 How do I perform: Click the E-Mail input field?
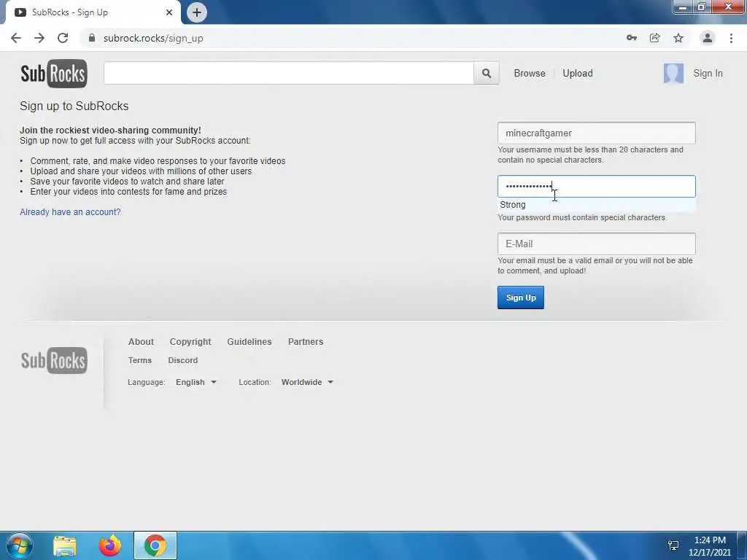(x=597, y=244)
